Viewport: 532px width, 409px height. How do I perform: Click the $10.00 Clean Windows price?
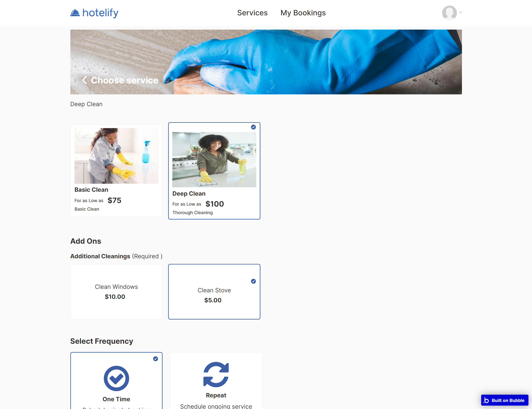115,297
